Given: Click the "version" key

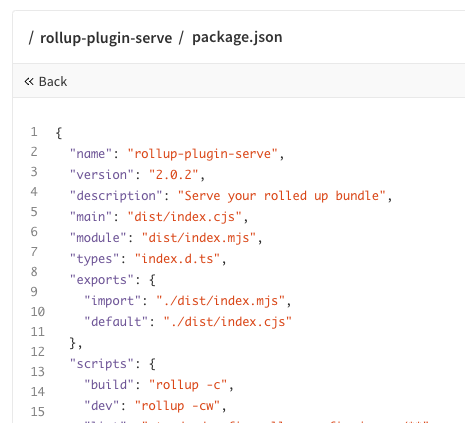Looking at the screenshot, I should (x=102, y=175).
